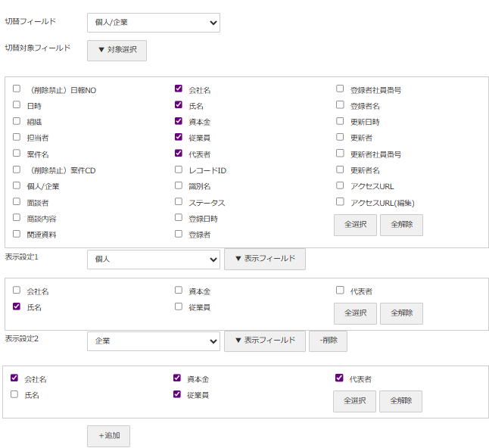Toggle the ▼ 表示フィールド button for 表示設定2
This screenshot has width=489, height=448.
click(264, 341)
